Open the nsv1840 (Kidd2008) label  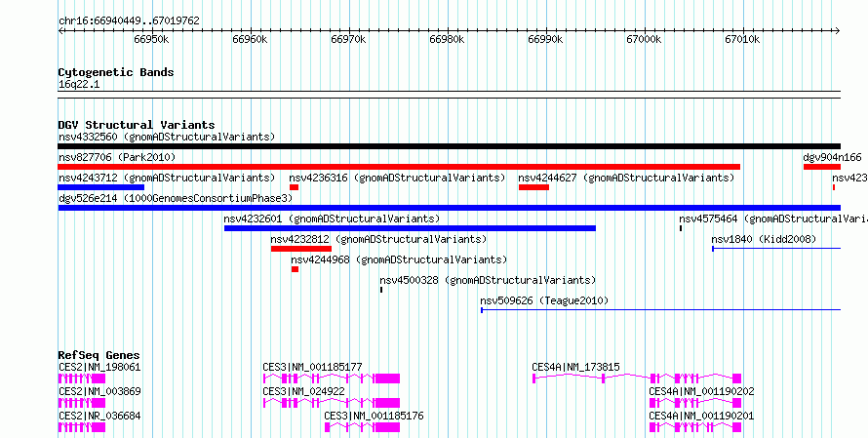[764, 239]
